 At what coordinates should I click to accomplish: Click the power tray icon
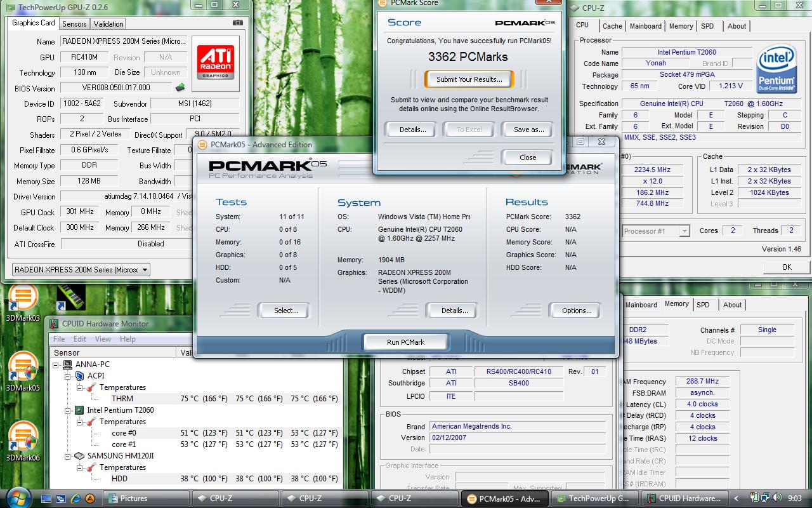[x=755, y=498]
